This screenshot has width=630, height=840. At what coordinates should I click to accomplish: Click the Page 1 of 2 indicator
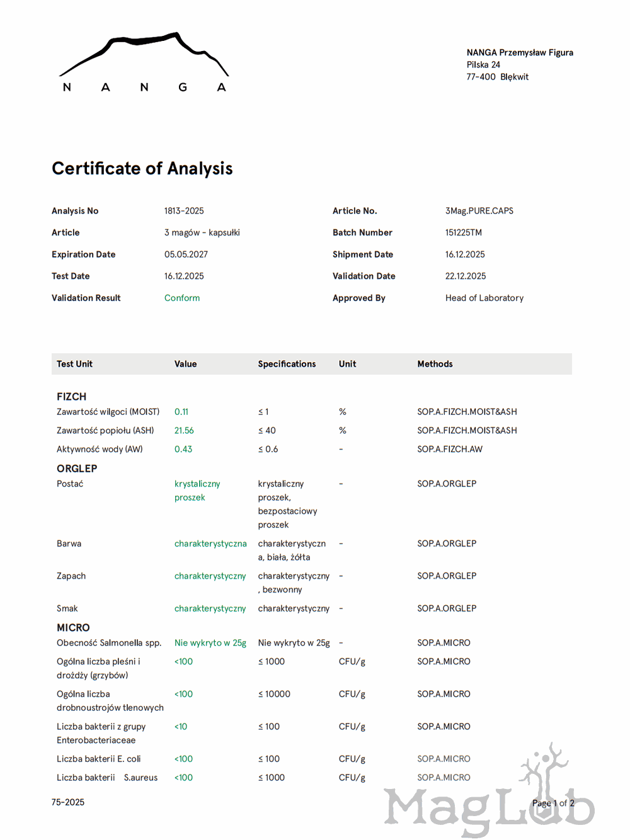tap(553, 803)
